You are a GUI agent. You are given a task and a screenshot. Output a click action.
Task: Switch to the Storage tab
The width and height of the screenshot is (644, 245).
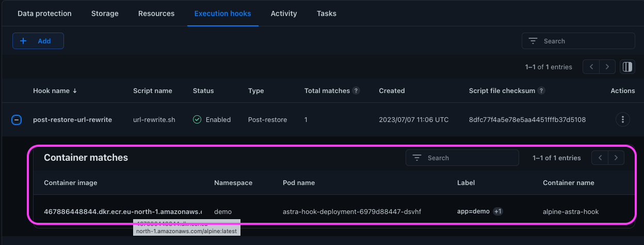[105, 13]
